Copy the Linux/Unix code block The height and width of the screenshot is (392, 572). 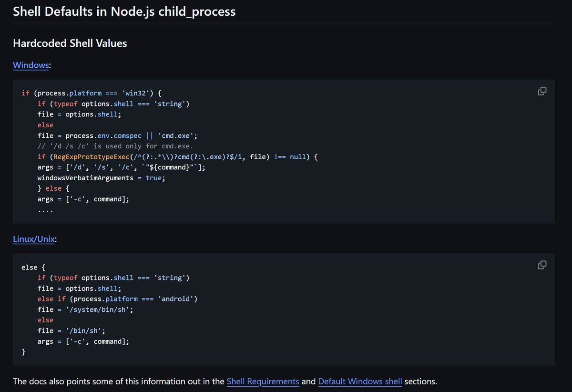pos(542,265)
